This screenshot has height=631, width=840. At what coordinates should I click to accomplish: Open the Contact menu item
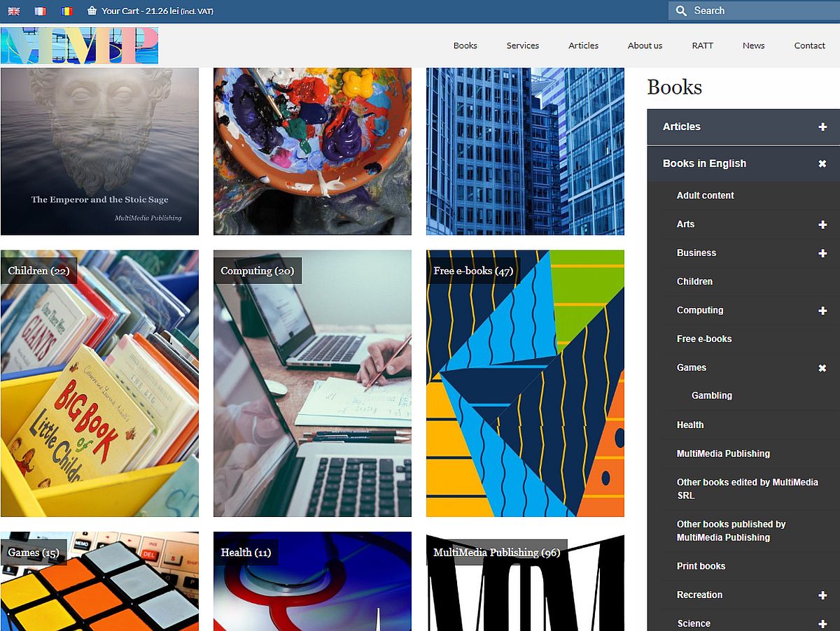[x=809, y=45]
